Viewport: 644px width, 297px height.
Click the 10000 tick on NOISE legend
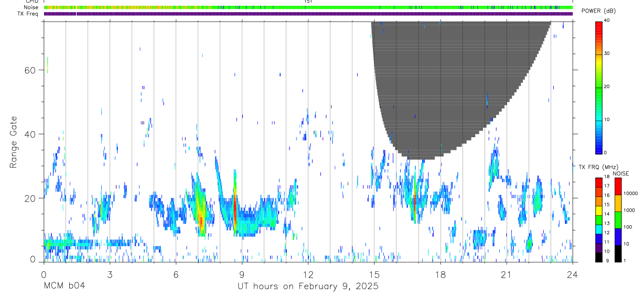(630, 194)
